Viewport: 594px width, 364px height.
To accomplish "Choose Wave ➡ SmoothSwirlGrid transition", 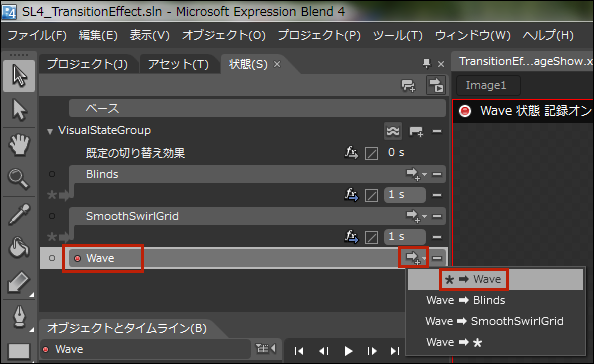I will pyautogui.click(x=495, y=321).
